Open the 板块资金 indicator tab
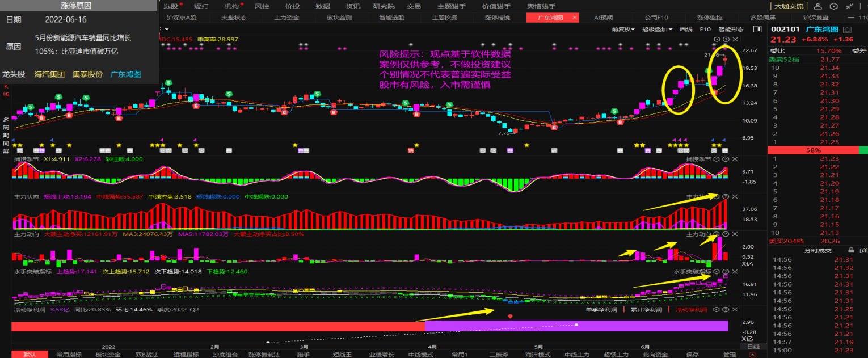Image resolution: width=868 pixels, height=358 pixels. click(108, 355)
